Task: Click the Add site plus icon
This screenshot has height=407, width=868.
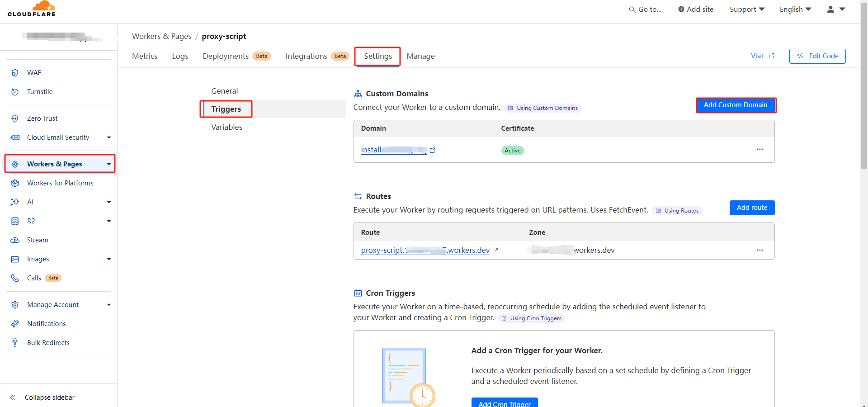Action: point(681,9)
